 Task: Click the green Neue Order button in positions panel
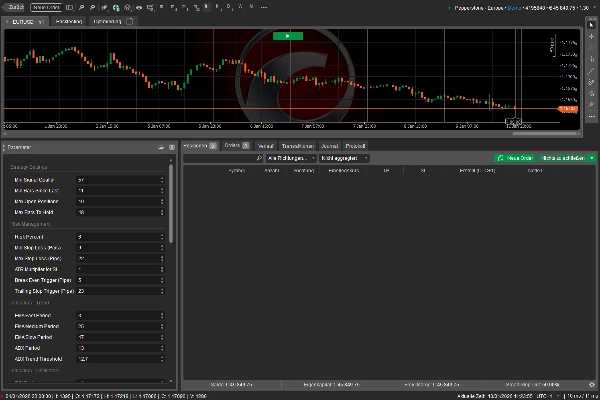(515, 158)
